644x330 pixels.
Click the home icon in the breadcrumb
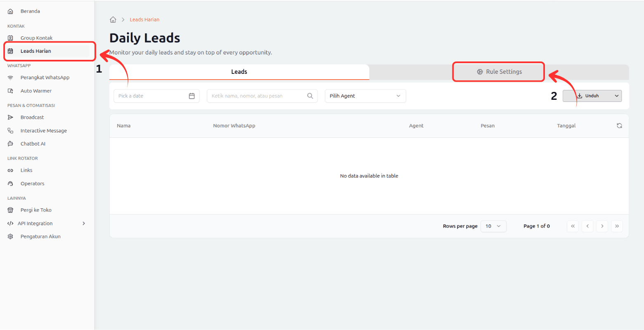point(113,20)
